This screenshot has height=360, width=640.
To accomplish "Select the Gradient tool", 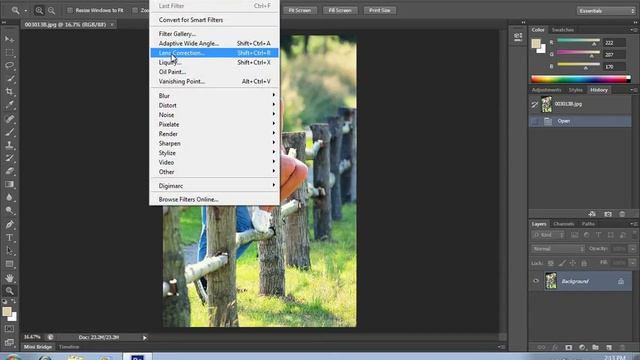I will click(9, 184).
